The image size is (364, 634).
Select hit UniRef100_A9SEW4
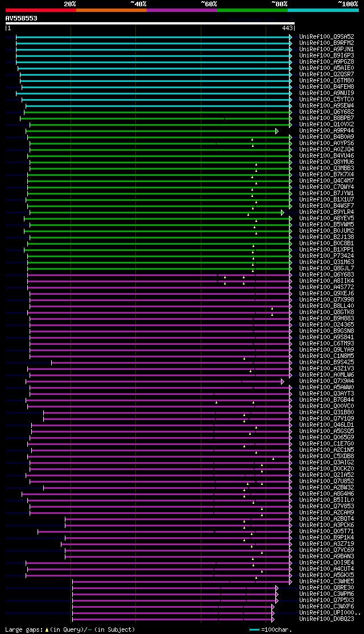(326, 105)
